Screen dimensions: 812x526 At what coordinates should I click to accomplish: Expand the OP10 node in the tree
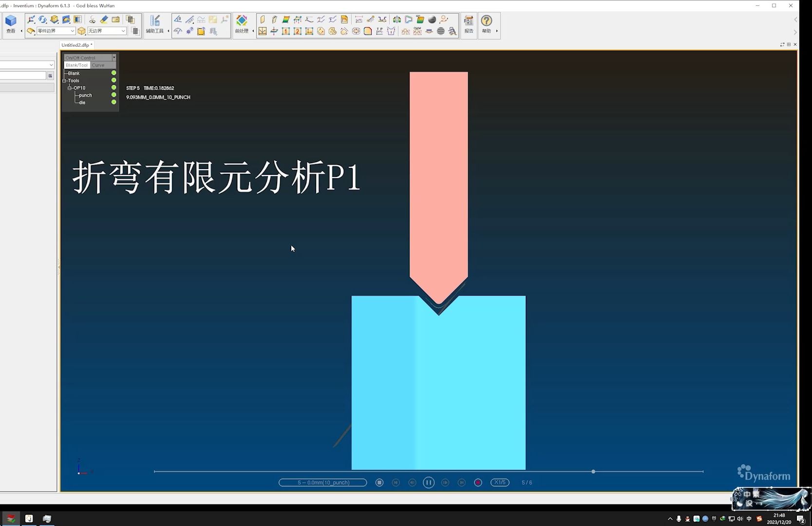click(x=70, y=88)
